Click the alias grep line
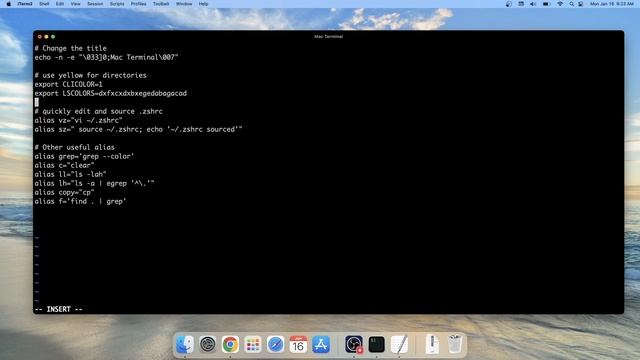The width and height of the screenshot is (640, 360). 84,156
